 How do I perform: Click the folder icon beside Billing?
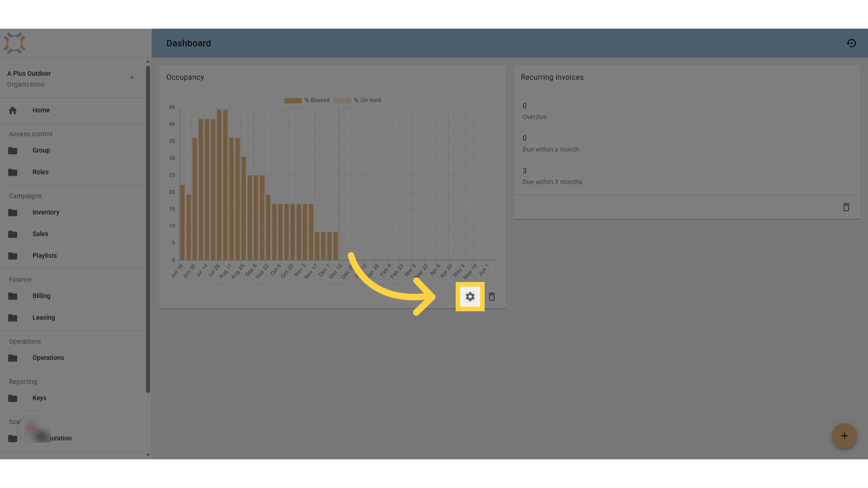coord(13,296)
